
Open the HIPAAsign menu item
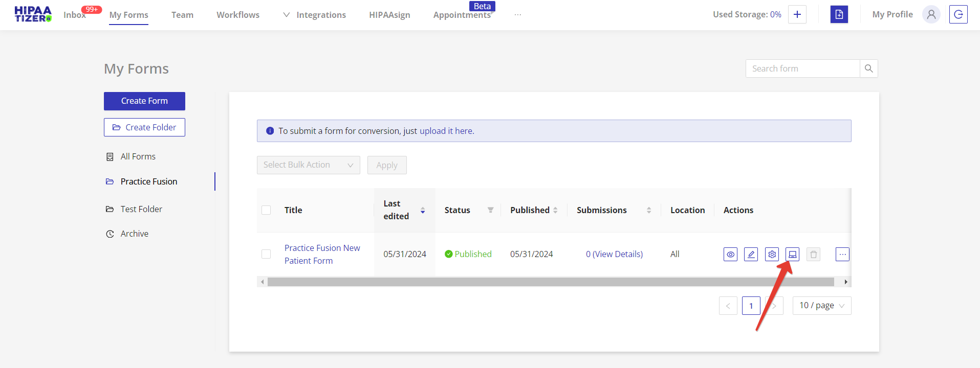point(389,15)
